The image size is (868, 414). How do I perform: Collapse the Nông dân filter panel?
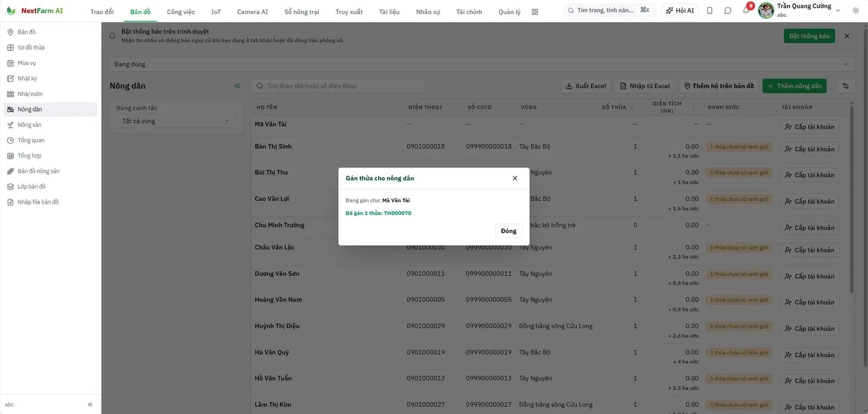[x=237, y=86]
